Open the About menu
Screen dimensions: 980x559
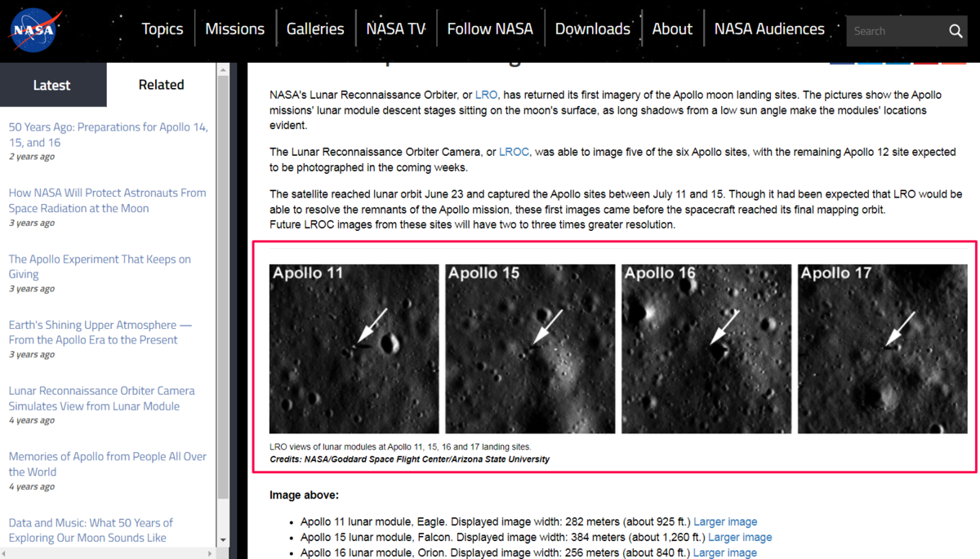click(672, 29)
